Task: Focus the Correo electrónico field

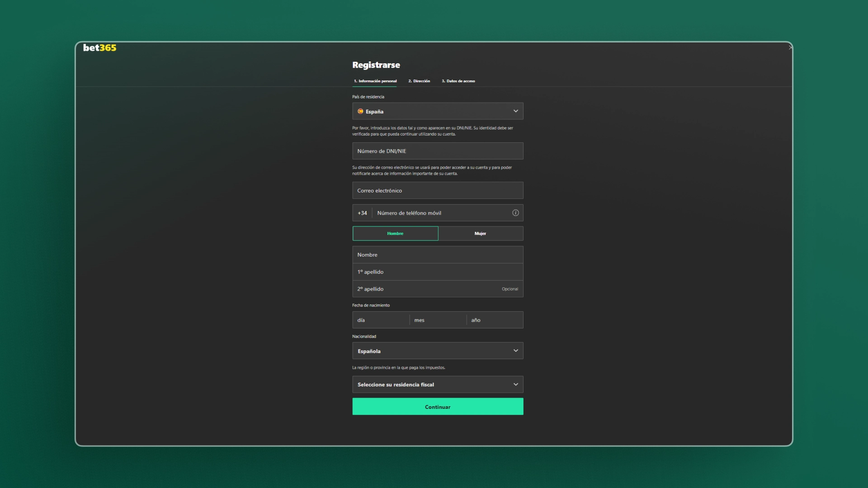Action: click(x=438, y=191)
